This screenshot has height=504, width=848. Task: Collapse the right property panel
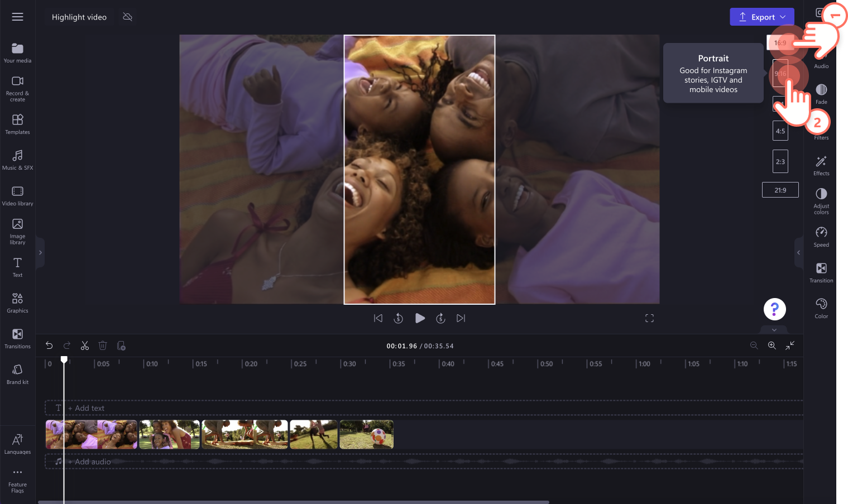[x=798, y=252]
